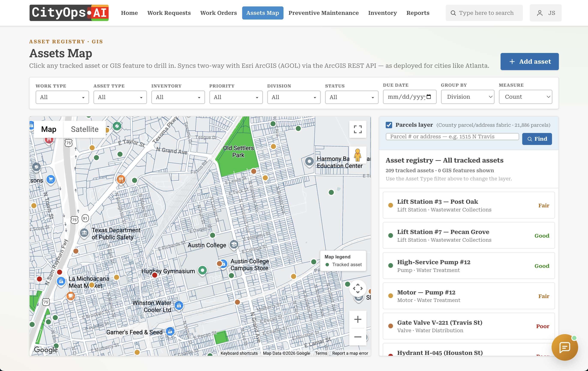The height and width of the screenshot is (371, 588).
Task: Open the Work Type dropdown
Action: pyautogui.click(x=62, y=97)
